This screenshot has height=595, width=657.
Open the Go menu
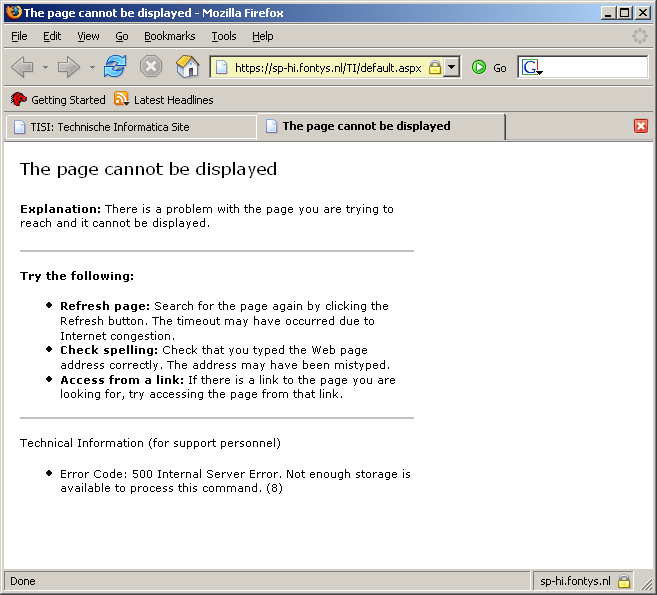[x=122, y=36]
